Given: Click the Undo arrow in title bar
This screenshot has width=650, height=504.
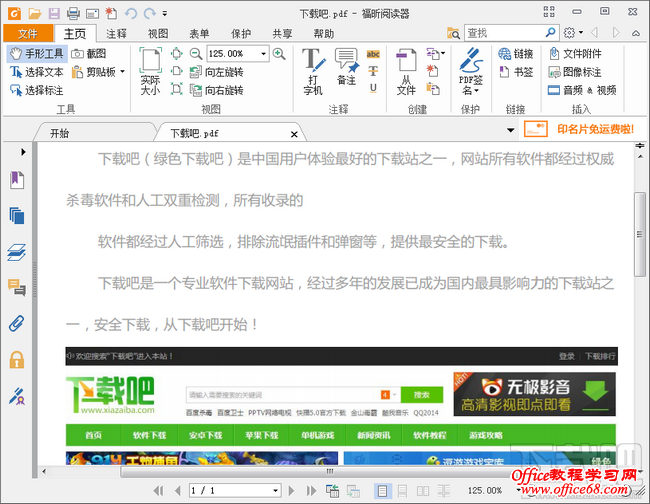Looking at the screenshot, I should [x=131, y=13].
